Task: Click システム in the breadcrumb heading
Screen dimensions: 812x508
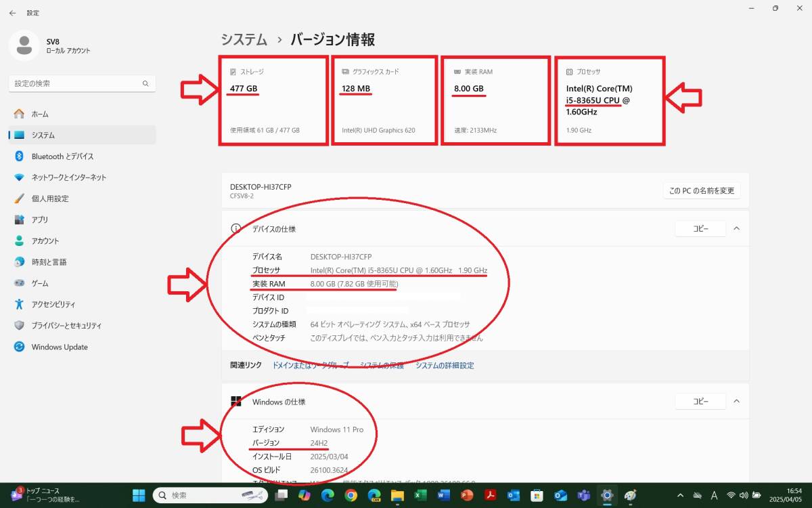Action: tap(244, 39)
